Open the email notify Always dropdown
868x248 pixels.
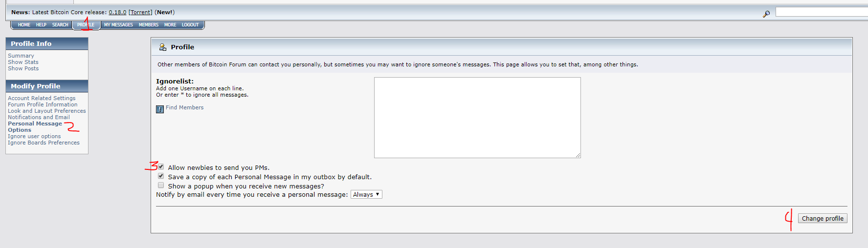point(366,194)
